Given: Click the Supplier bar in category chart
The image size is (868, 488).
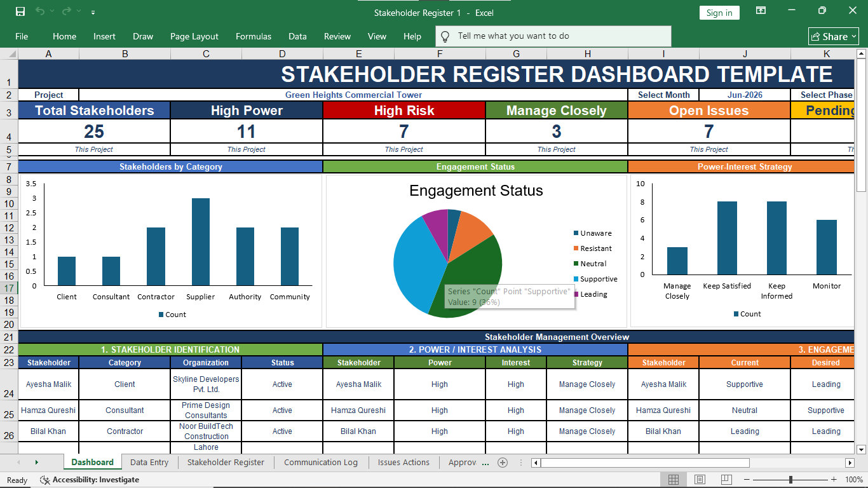Looking at the screenshot, I should 201,242.
